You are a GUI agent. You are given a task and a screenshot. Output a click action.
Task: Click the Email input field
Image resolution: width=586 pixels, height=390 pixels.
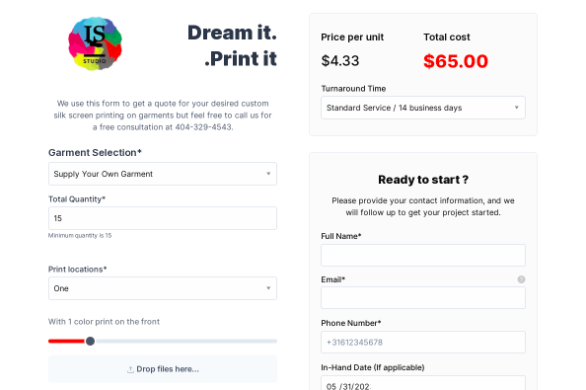coord(423,298)
